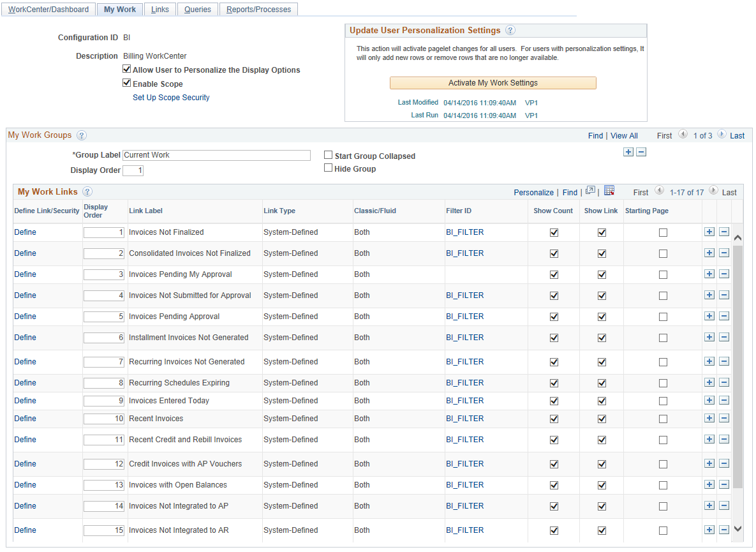Screen dimensions: 756x552
Task: Open help for My Work Links
Action: point(87,191)
